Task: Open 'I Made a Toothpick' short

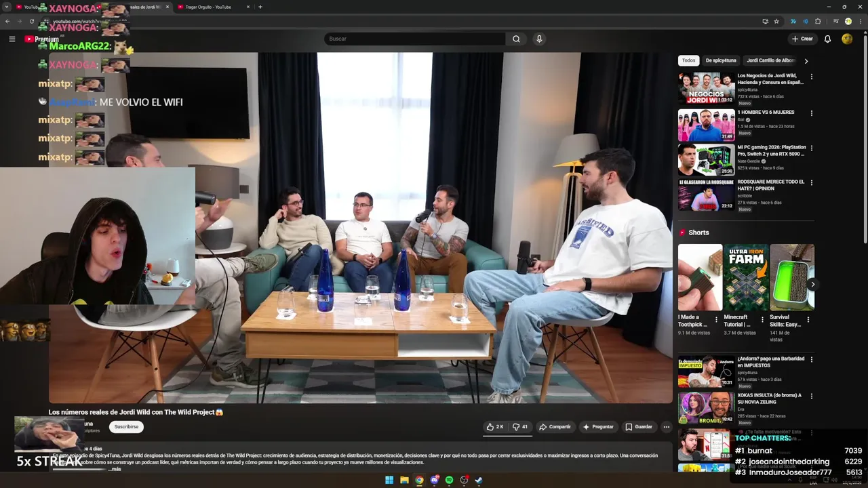Action: 700,277
